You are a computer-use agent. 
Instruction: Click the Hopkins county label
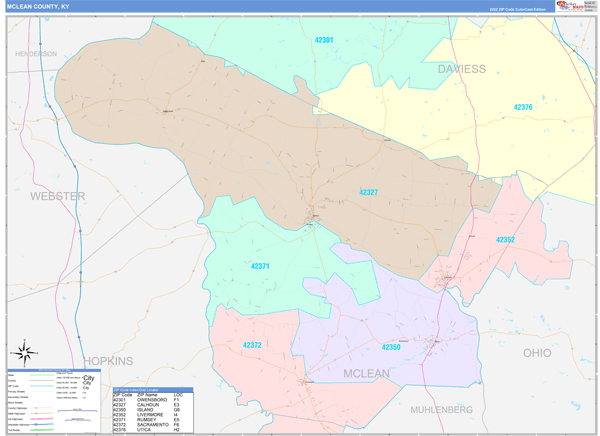click(107, 360)
